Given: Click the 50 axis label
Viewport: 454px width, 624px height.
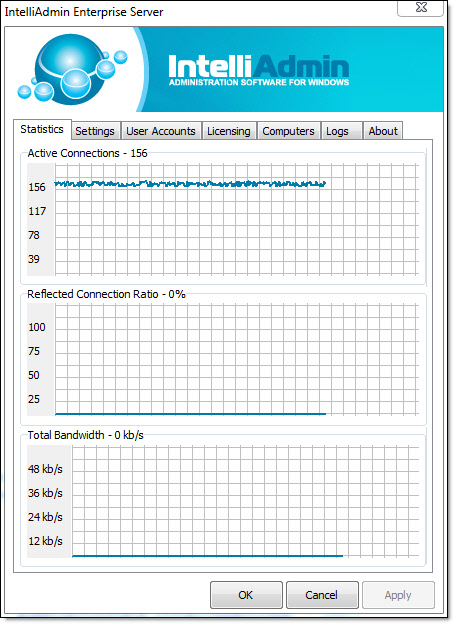Looking at the screenshot, I should pos(34,375).
